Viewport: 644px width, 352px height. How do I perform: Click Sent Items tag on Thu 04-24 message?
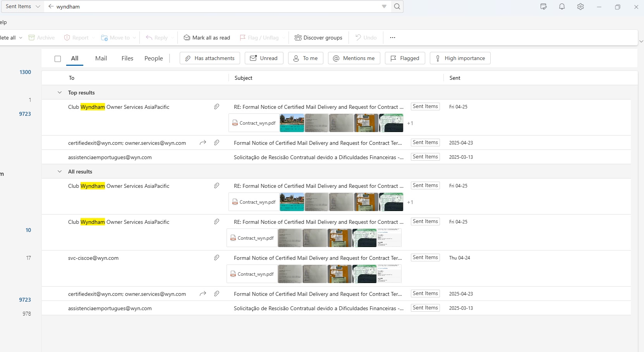pyautogui.click(x=425, y=258)
